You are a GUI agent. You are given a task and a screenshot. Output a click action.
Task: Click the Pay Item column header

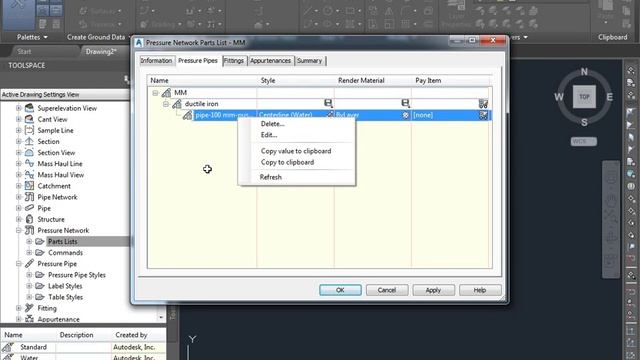(x=450, y=80)
